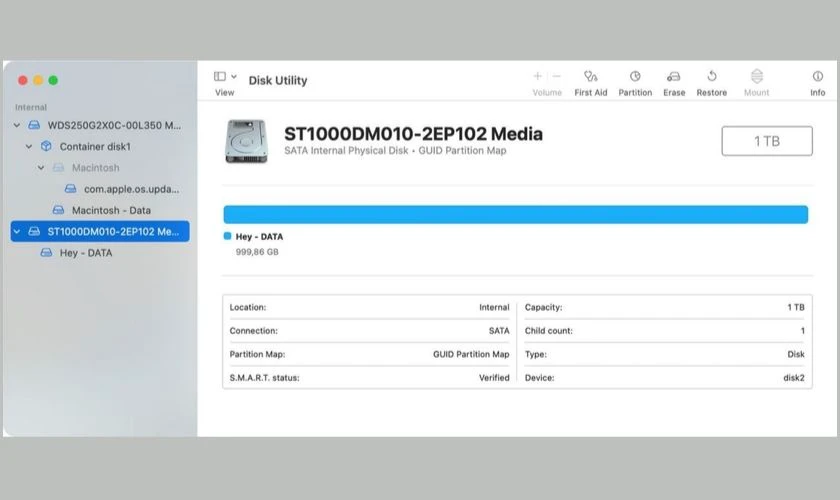Click the Connection value SATA

(499, 331)
